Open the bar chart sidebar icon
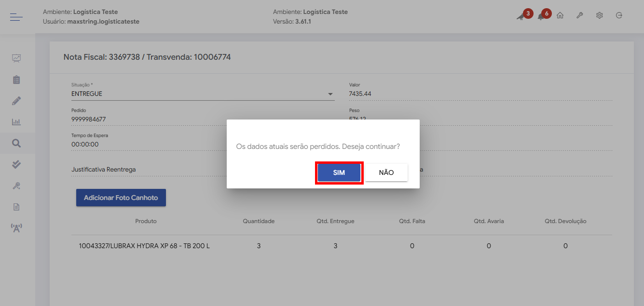The image size is (644, 306). tap(16, 122)
